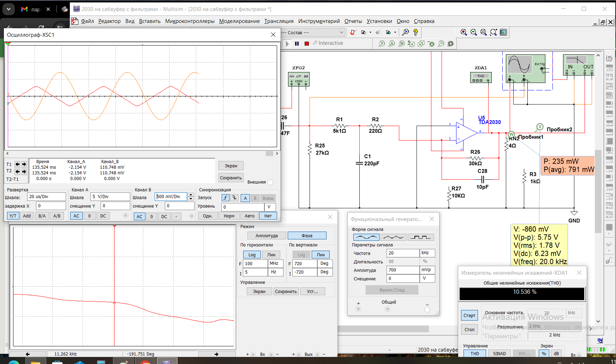
Task: Switch Channel A coupling to DC
Action: click(103, 216)
